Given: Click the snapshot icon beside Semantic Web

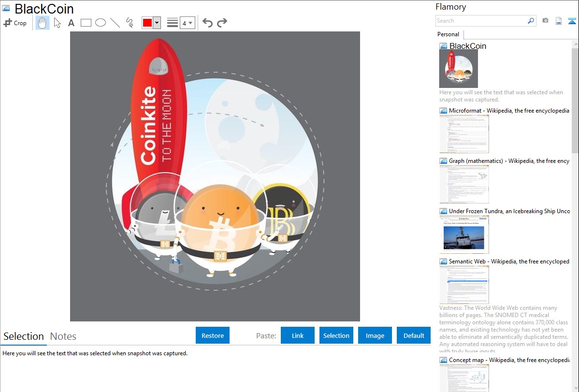Looking at the screenshot, I should (x=444, y=261).
